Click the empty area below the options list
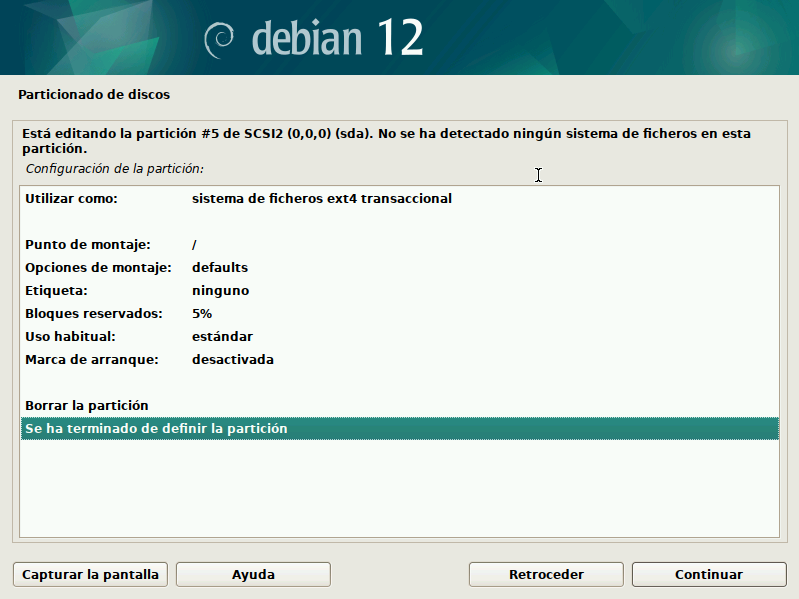 tap(400, 488)
